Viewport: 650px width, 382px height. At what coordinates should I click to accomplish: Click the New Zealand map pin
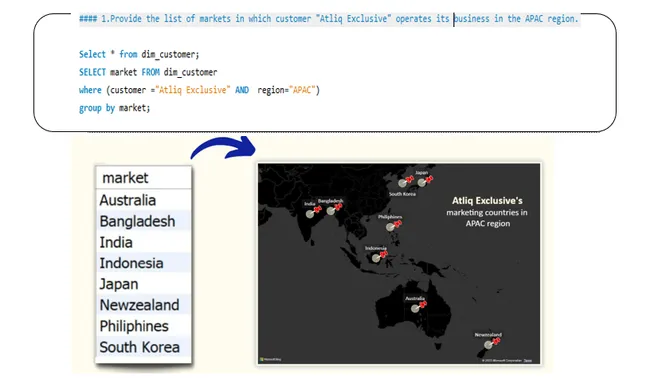(x=492, y=343)
